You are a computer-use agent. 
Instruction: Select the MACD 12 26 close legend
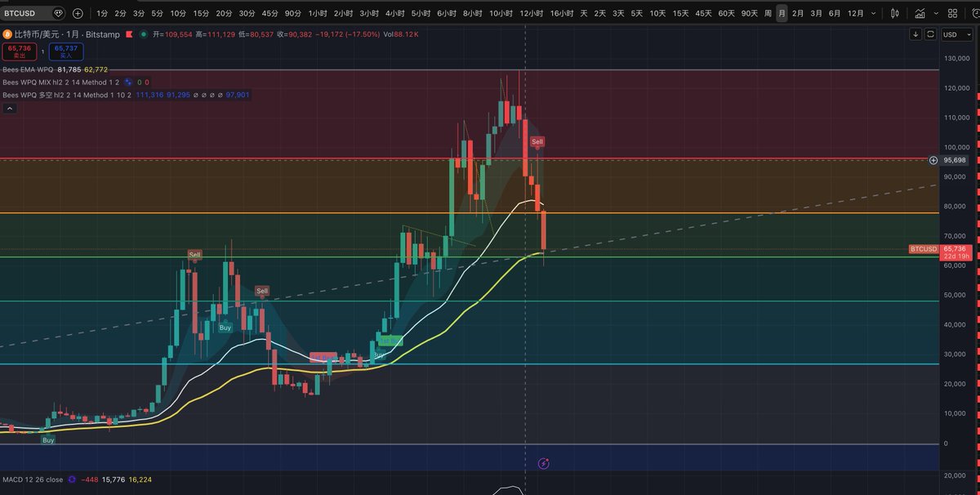[x=33, y=479]
